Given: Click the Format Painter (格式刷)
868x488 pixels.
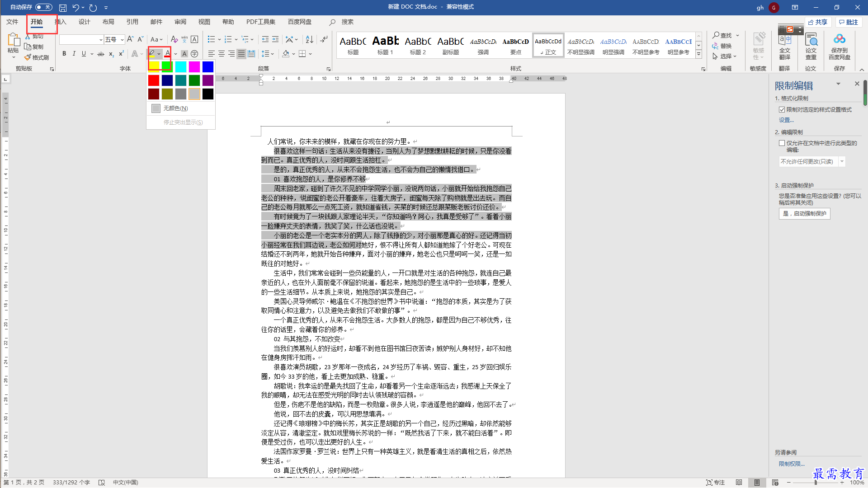Looking at the screenshot, I should pos(37,57).
